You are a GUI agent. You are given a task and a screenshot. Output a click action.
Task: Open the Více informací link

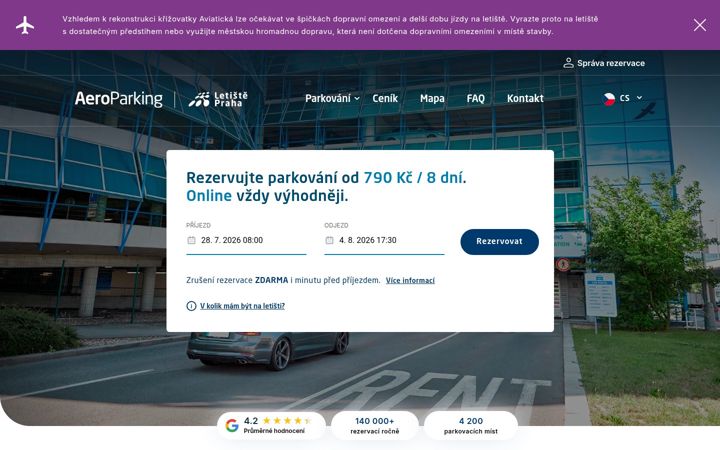(410, 281)
